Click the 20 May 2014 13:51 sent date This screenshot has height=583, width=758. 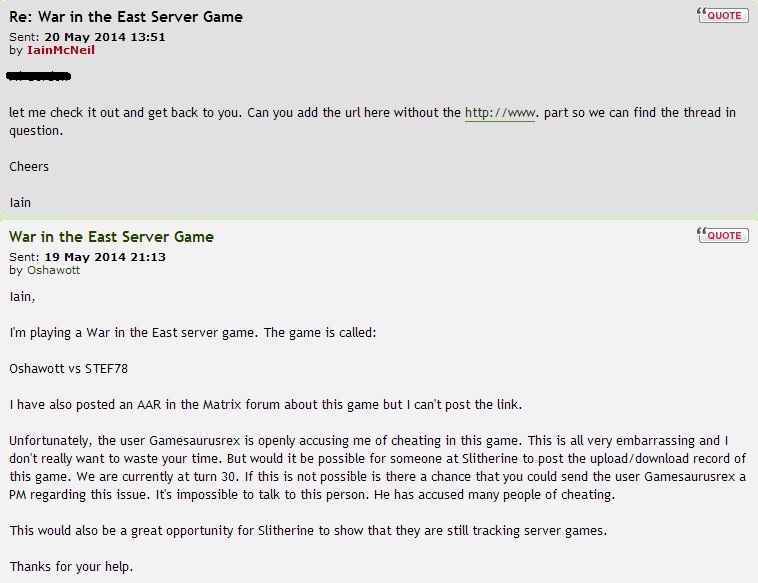(x=105, y=37)
